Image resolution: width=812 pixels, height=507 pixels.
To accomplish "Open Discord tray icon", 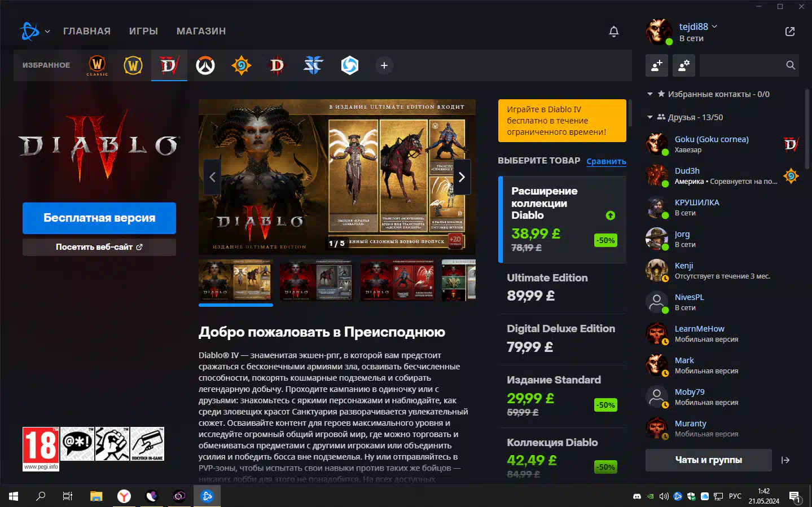I will pyautogui.click(x=637, y=496).
